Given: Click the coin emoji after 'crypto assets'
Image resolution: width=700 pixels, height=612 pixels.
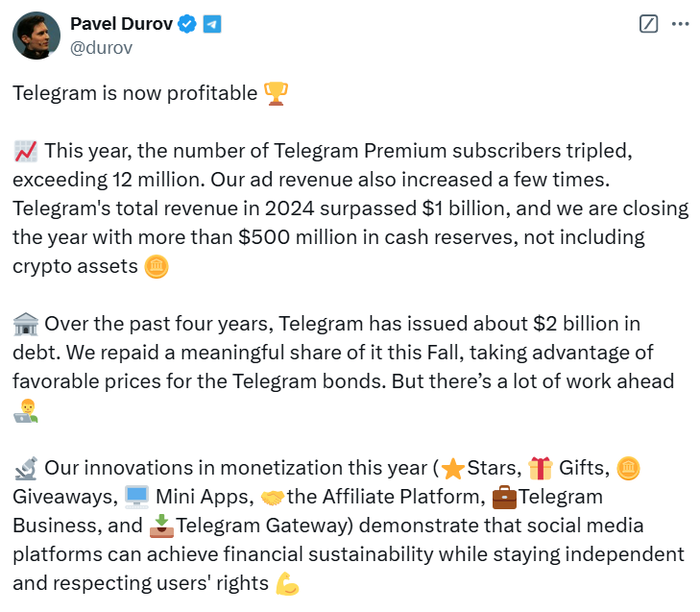Looking at the screenshot, I should pos(156,267).
